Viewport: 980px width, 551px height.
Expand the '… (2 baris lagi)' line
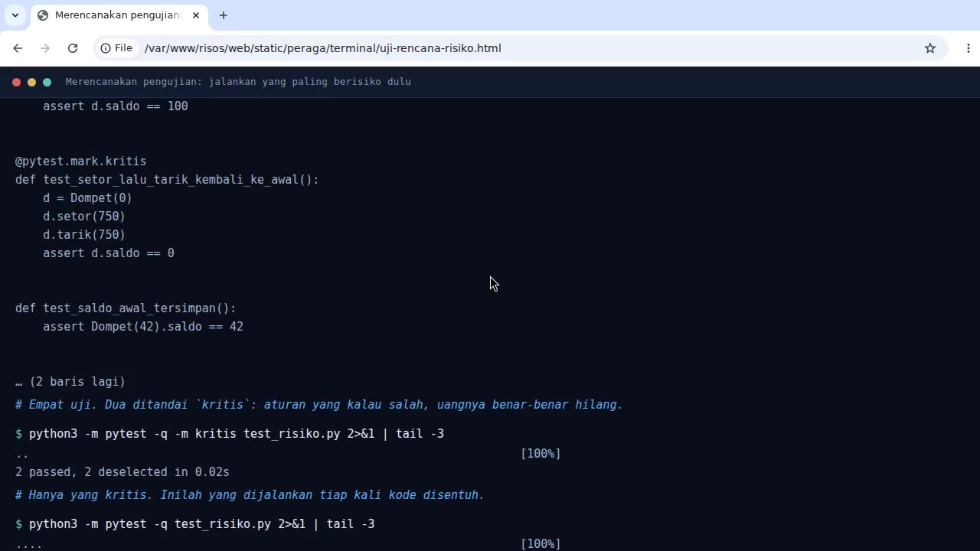[x=70, y=382]
